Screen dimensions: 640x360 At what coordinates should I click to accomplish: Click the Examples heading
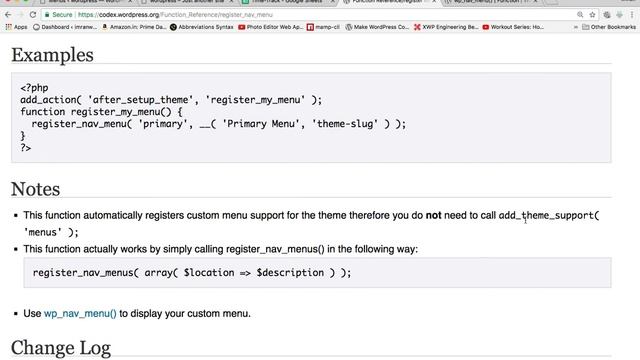[x=52, y=55]
